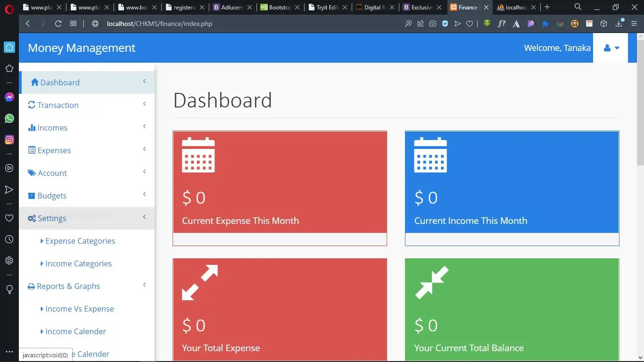Click the Transaction refresh icon
The width and height of the screenshot is (644, 362).
pyautogui.click(x=32, y=105)
